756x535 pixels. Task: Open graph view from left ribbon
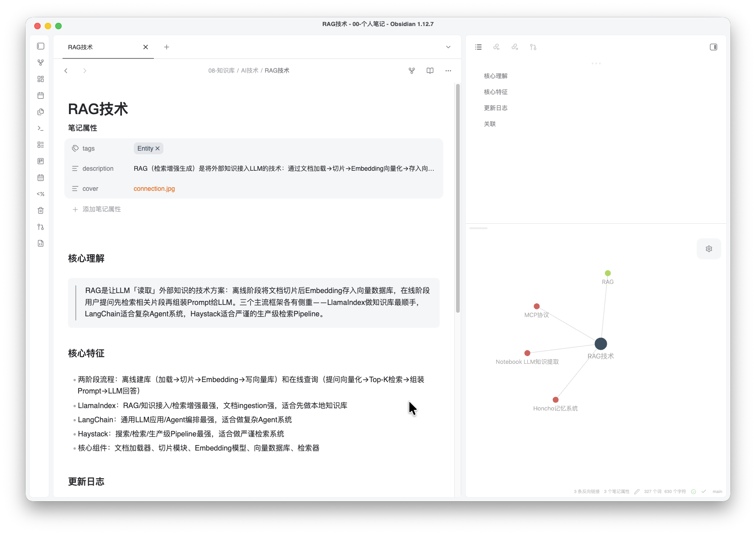coord(41,63)
